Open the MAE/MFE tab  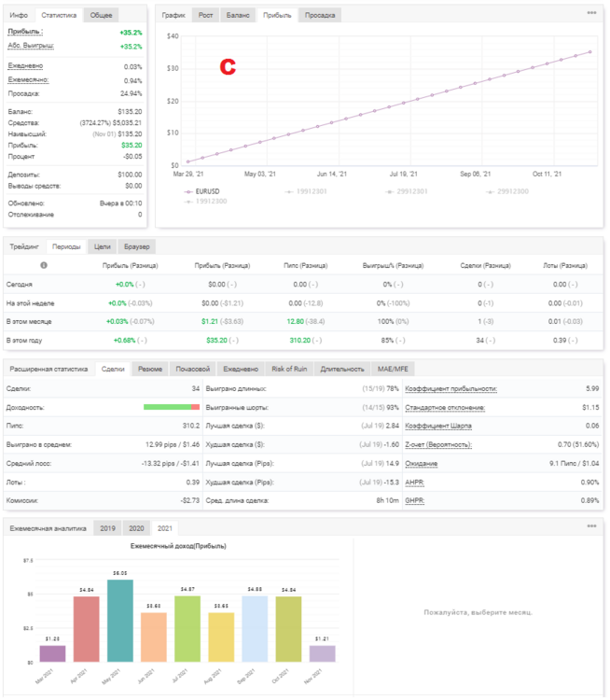[393, 369]
